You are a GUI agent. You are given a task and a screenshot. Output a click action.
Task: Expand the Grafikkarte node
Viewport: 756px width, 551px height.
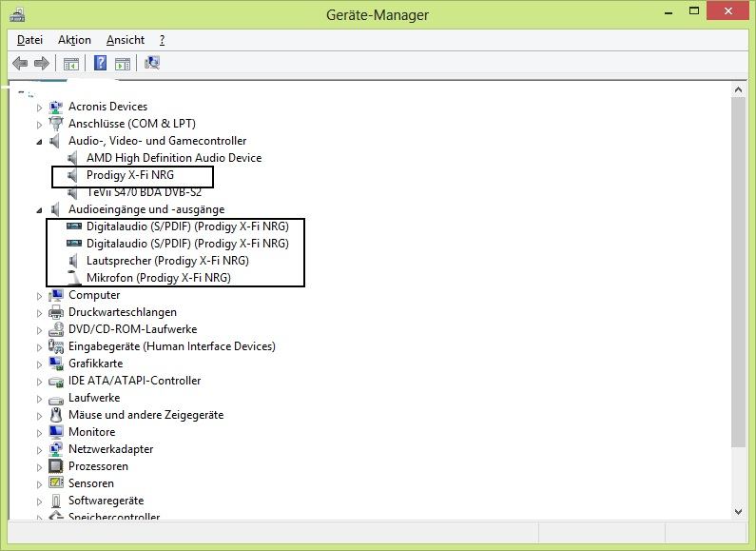pos(40,364)
